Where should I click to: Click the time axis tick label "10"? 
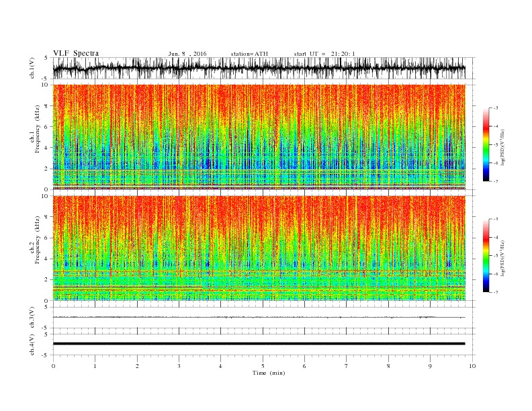coord(472,366)
